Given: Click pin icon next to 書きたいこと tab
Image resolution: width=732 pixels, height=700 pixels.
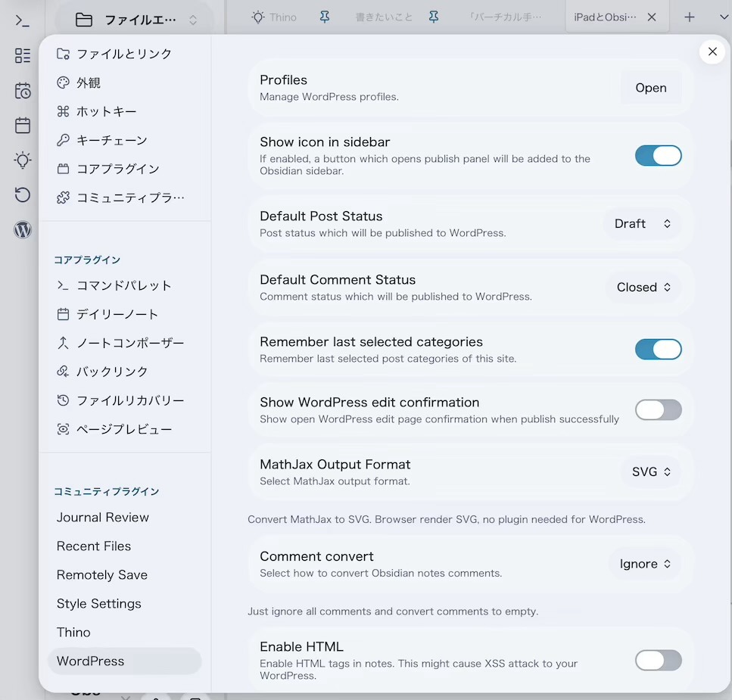Looking at the screenshot, I should tap(433, 17).
